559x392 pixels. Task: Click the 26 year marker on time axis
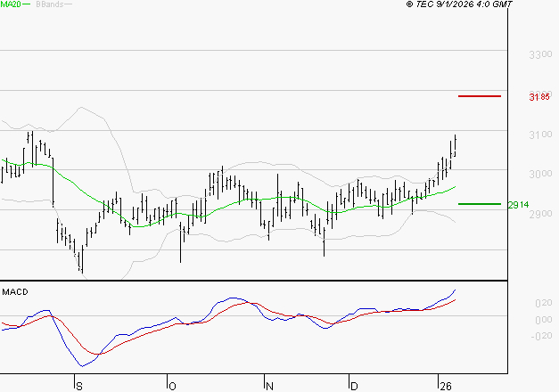(446, 387)
